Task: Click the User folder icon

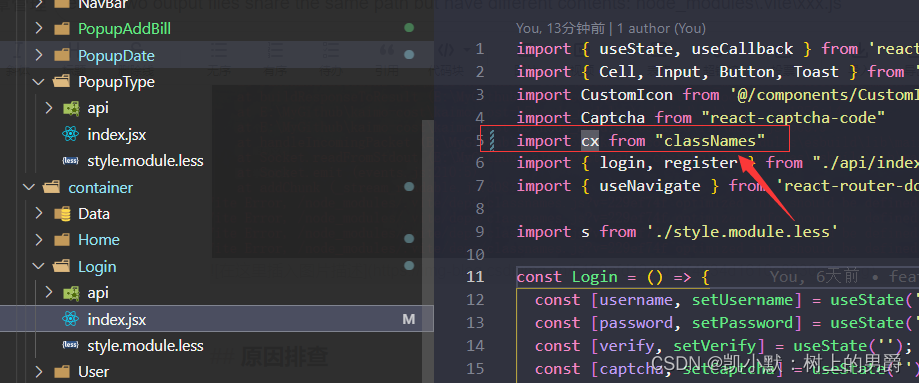Action: pos(62,372)
